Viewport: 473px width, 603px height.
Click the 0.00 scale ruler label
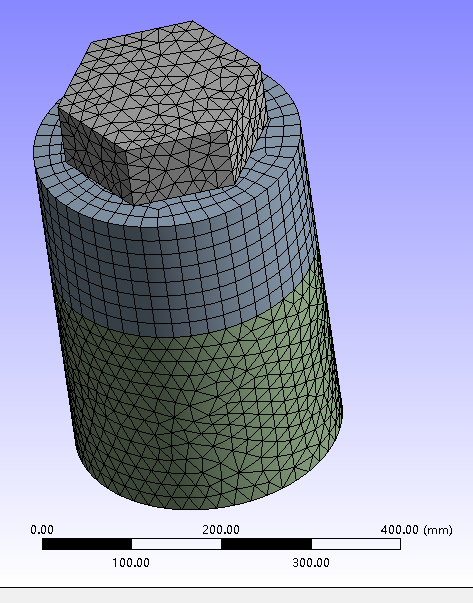(x=42, y=530)
